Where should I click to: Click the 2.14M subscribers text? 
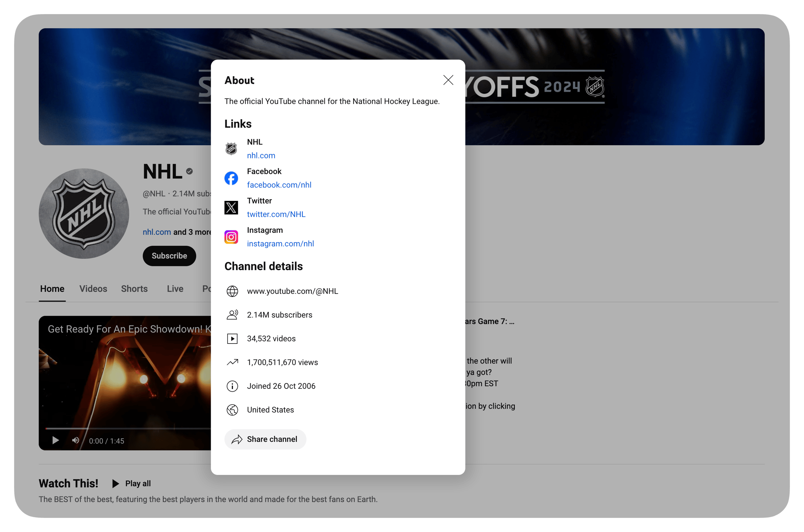pyautogui.click(x=280, y=315)
